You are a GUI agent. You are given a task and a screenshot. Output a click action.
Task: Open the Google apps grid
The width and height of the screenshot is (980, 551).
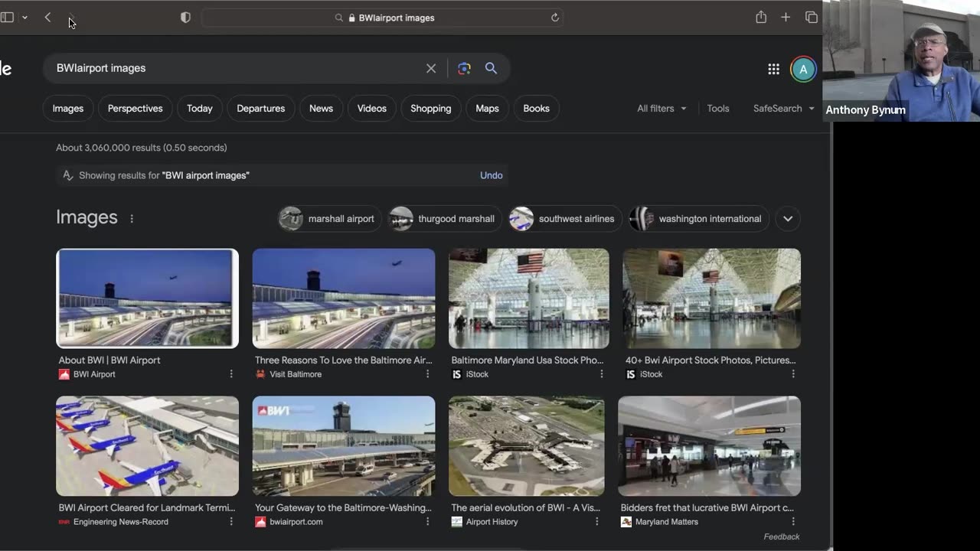tap(773, 69)
